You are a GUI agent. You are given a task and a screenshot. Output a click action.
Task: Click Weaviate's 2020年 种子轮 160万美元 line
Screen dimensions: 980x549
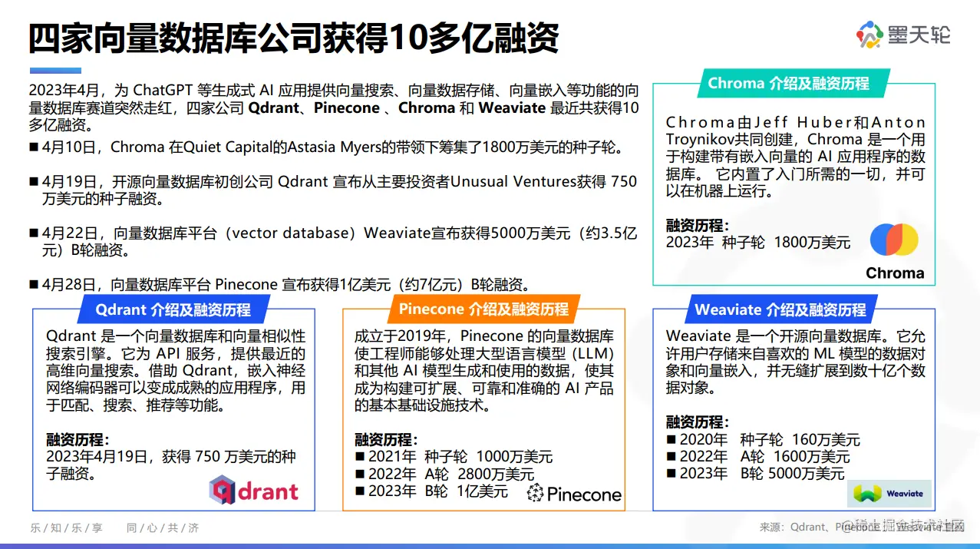(x=763, y=440)
